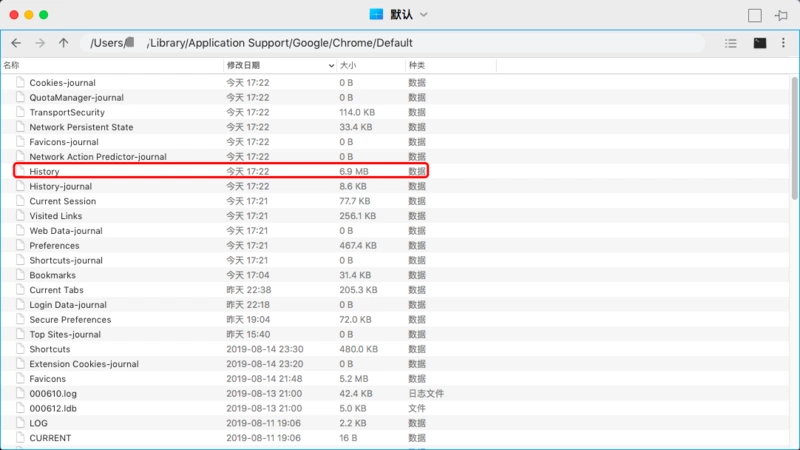This screenshot has height=450, width=800.
Task: Select the Web Data-journal file
Action: [66, 231]
